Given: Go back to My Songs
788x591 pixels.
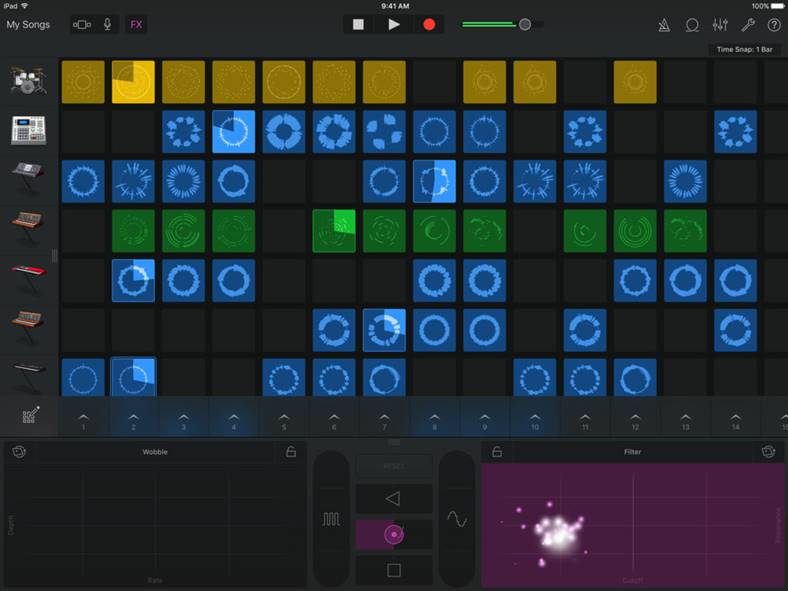Looking at the screenshot, I should [x=28, y=25].
